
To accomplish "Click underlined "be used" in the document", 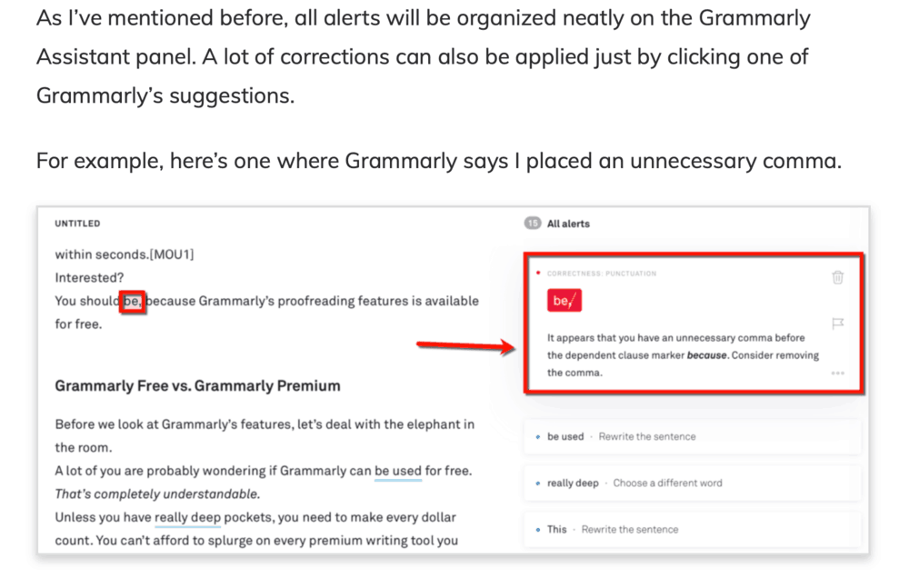I will coord(398,471).
